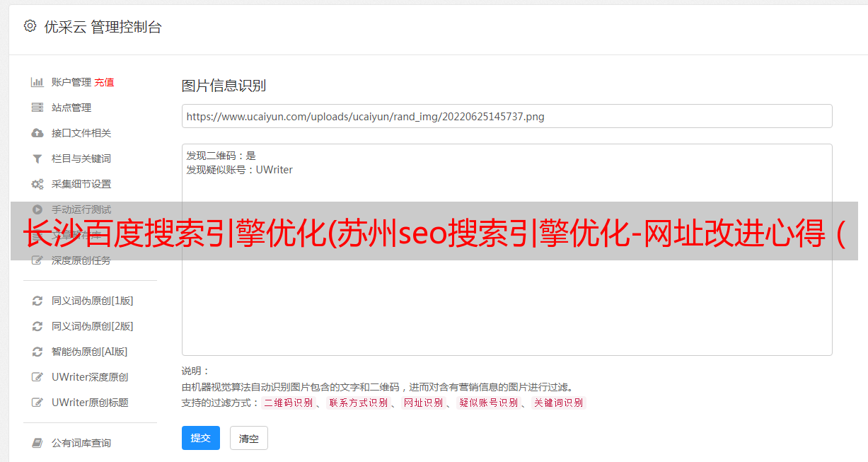The height and width of the screenshot is (462, 868).
Task: Go to UWriter原创标题 page
Action: [x=90, y=403]
